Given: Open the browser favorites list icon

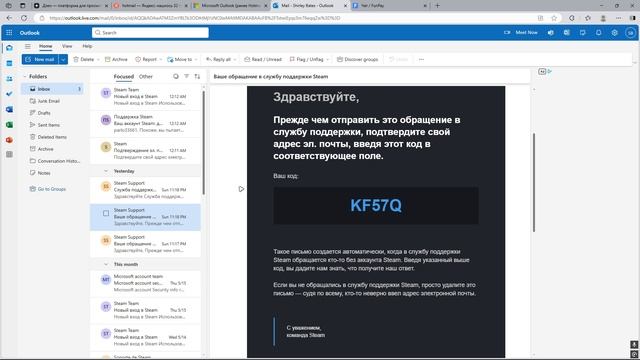Looking at the screenshot, I should (588, 18).
